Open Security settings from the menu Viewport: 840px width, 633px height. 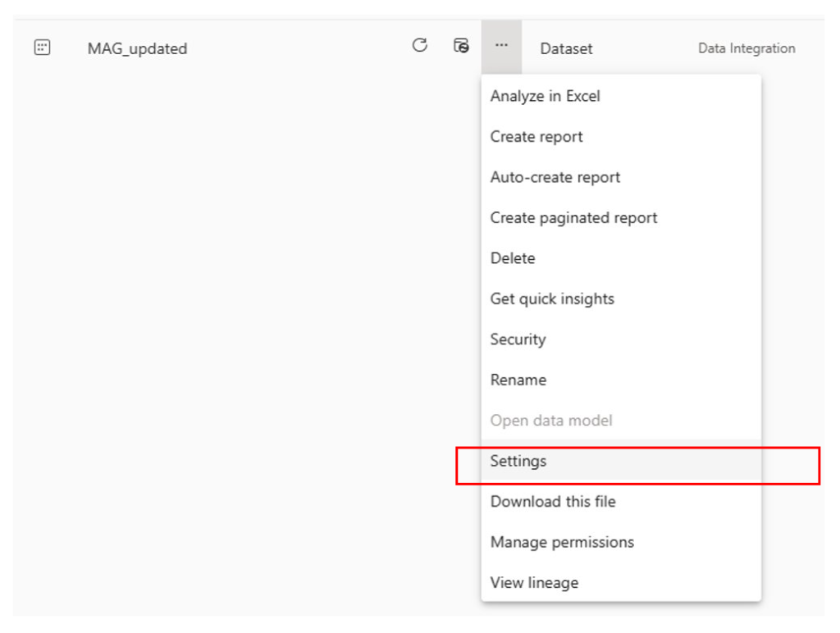point(518,339)
